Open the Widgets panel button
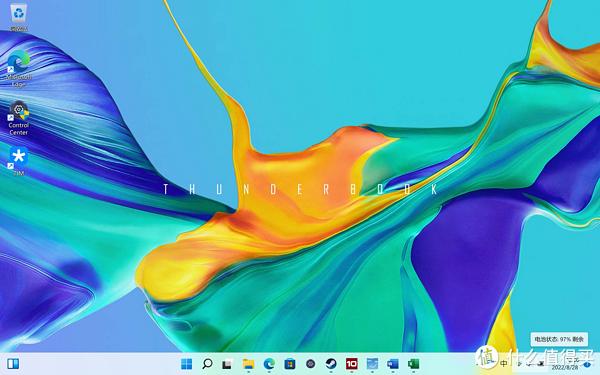600x375 pixels. click(13, 364)
